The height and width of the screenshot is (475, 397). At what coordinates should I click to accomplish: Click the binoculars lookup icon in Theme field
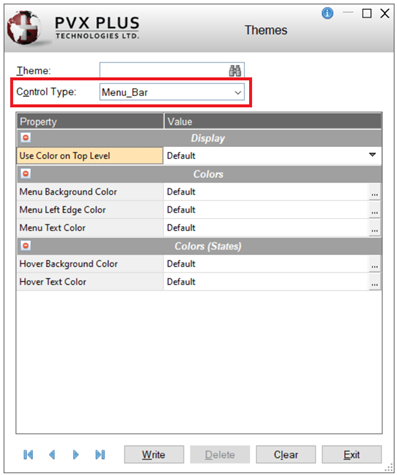(x=235, y=71)
